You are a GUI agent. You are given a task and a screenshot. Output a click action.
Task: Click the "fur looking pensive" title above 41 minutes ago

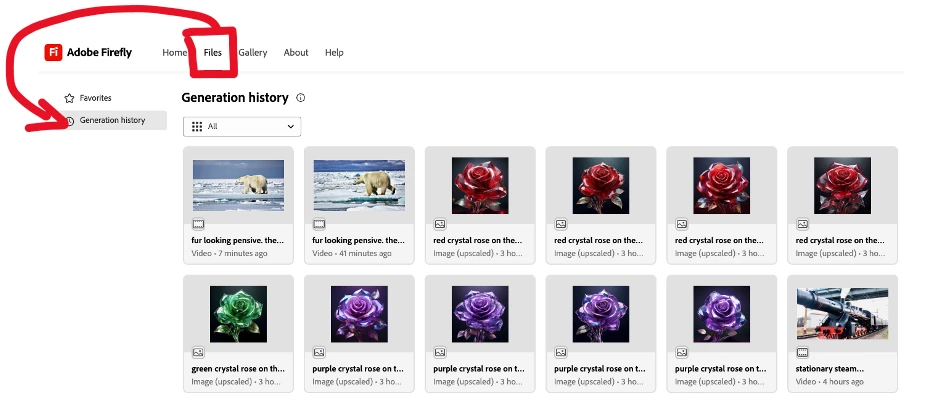pos(358,241)
